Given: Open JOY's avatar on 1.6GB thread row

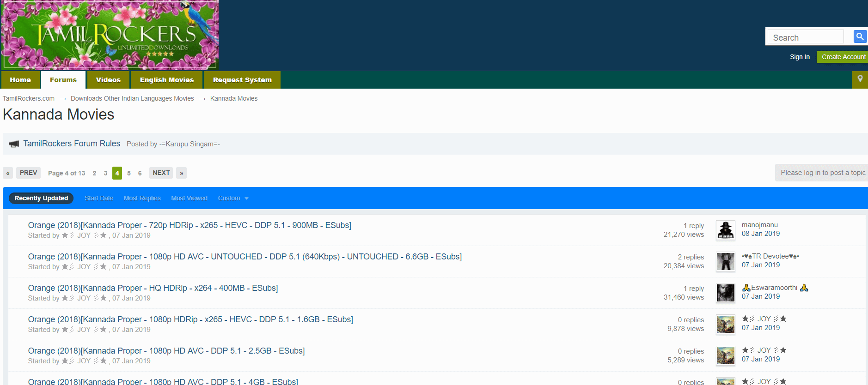Looking at the screenshot, I should tap(725, 324).
